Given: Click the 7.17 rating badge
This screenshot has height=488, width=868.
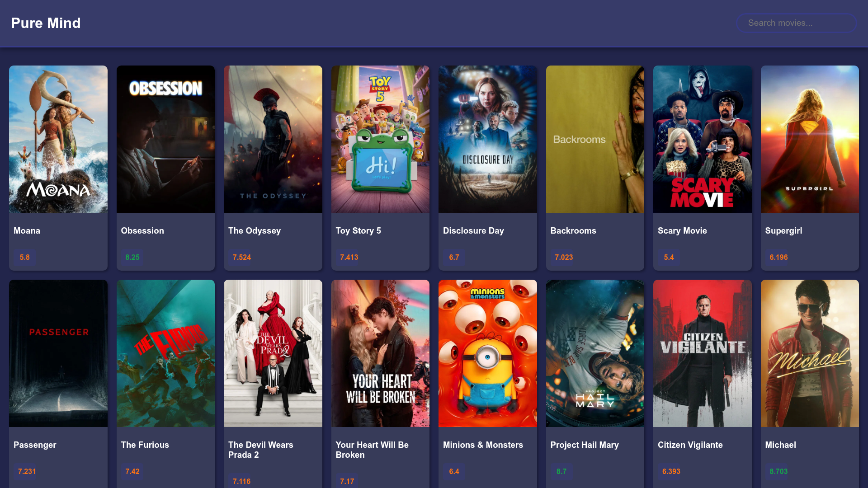Looking at the screenshot, I should [x=347, y=481].
